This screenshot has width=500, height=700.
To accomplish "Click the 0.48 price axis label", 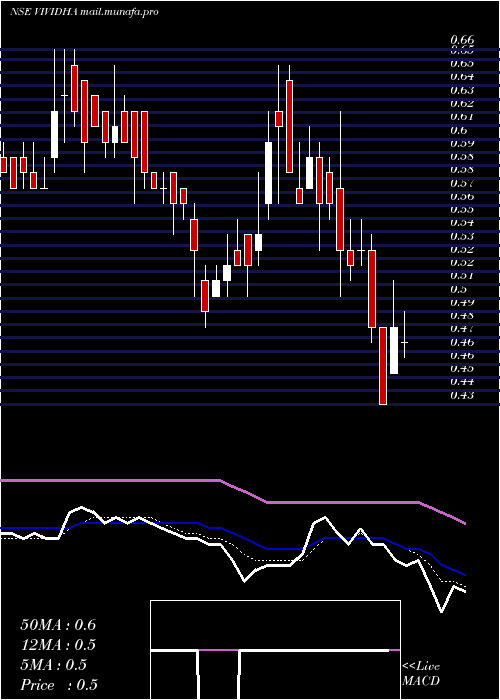I will [x=462, y=316].
